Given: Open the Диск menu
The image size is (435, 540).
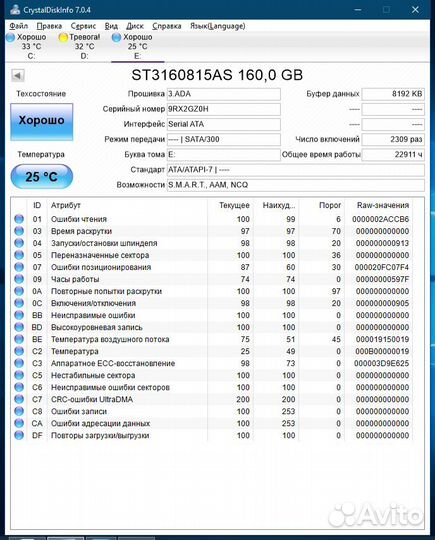Looking at the screenshot, I should (x=135, y=26).
